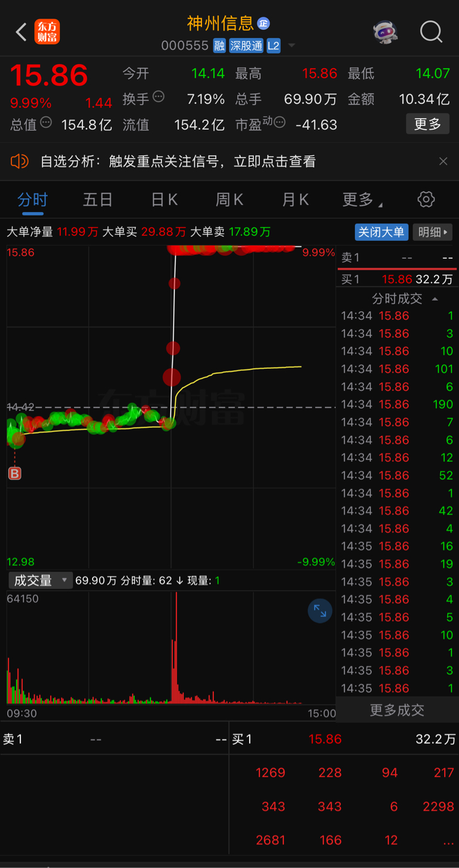459x868 pixels.
Task: Go back with the left arrow
Action: 22,32
